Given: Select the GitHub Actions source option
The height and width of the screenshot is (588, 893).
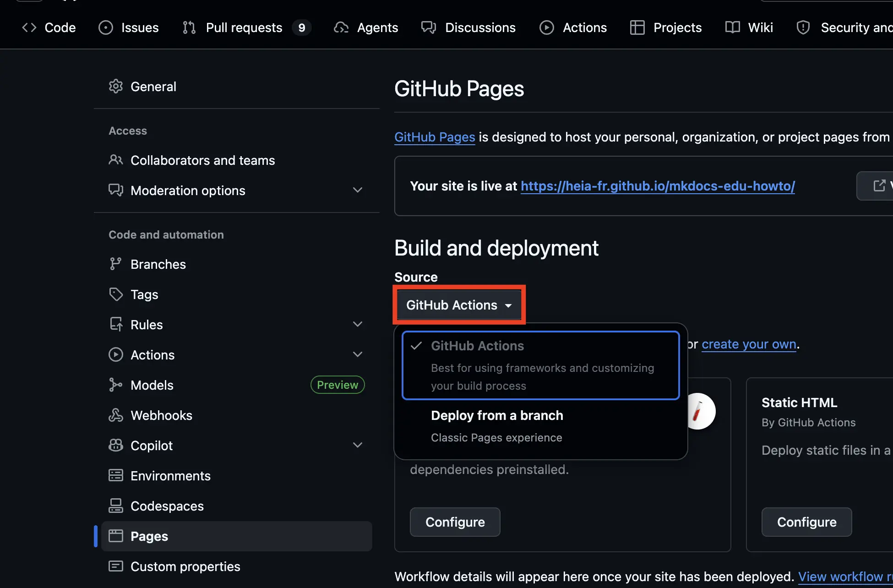Looking at the screenshot, I should [540, 365].
